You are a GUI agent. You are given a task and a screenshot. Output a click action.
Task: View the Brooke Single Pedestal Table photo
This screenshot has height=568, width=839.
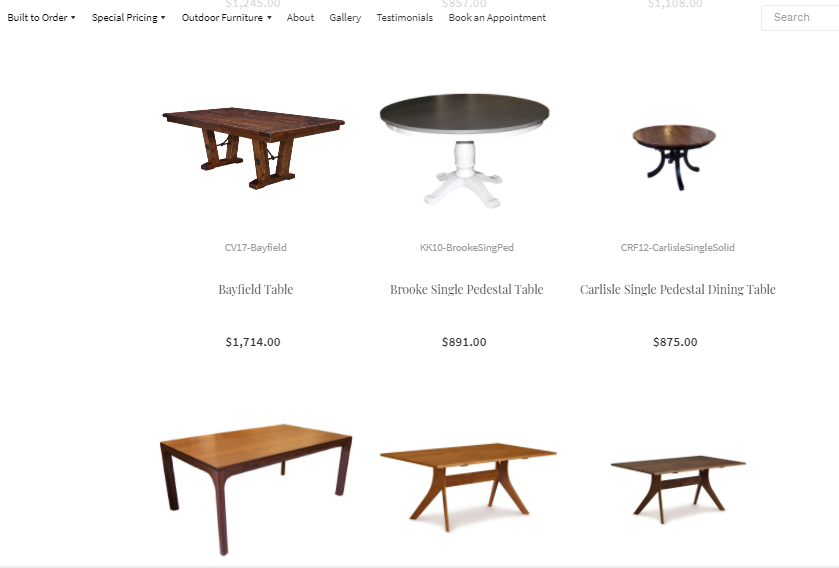point(464,151)
